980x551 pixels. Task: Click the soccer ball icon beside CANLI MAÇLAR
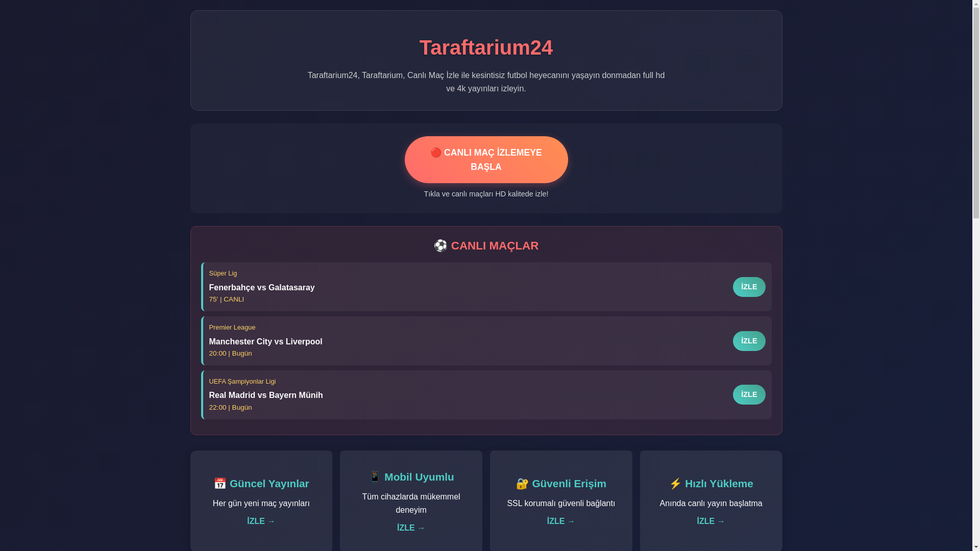pyautogui.click(x=440, y=245)
